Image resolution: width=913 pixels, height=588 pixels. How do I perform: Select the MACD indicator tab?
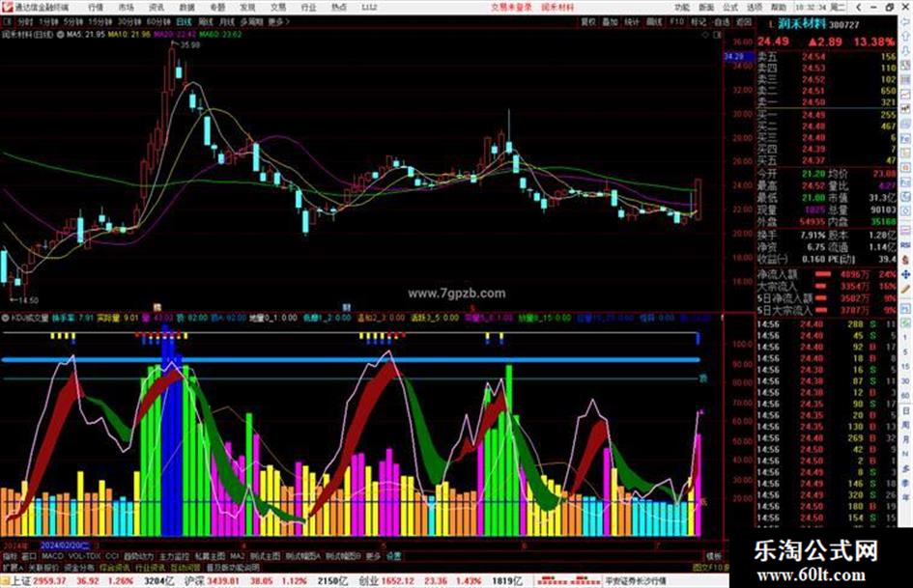52,556
